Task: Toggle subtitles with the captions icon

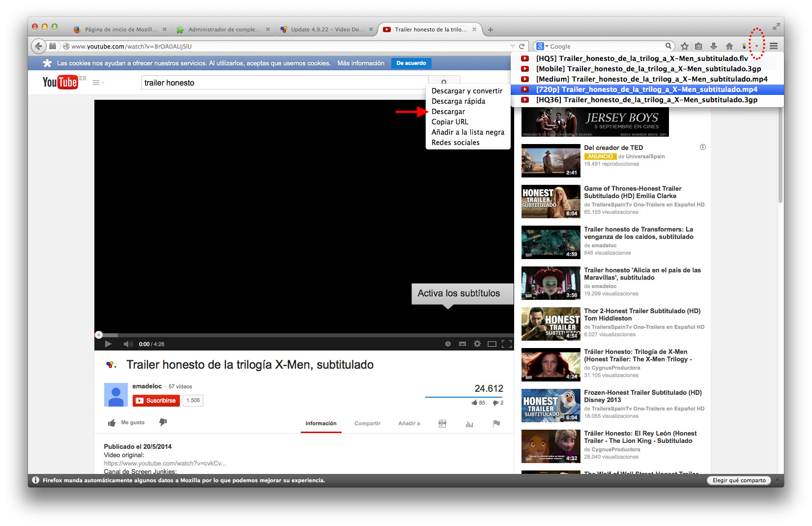Action: point(463,344)
